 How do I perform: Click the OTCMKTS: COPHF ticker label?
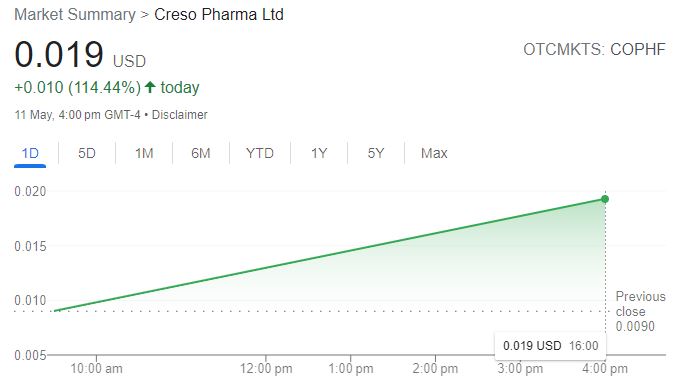point(594,49)
